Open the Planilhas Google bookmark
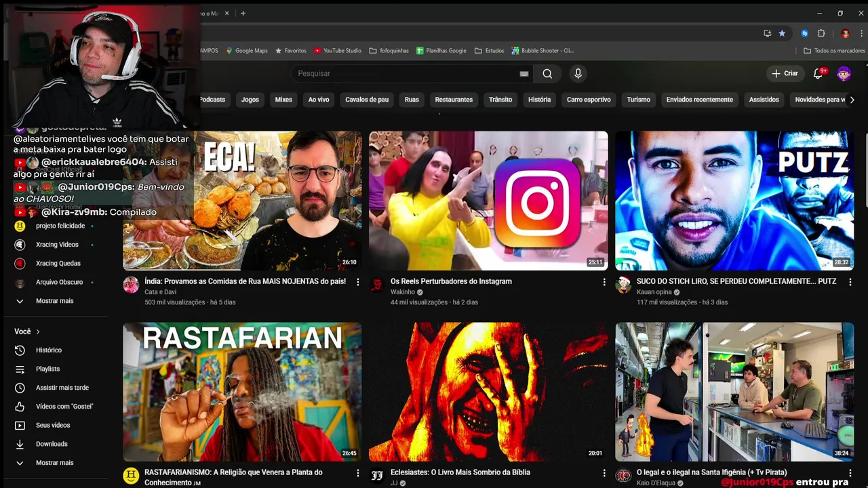 (x=441, y=51)
